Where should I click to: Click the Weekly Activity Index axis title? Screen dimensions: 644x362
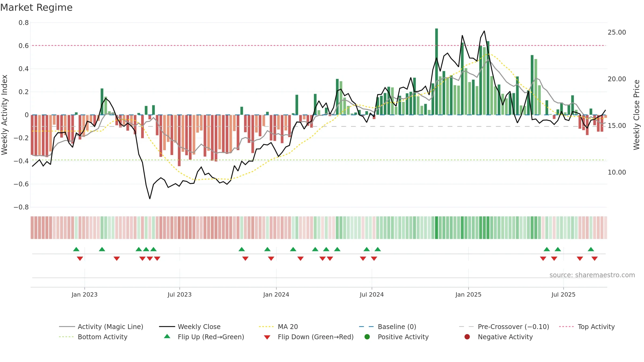click(4, 115)
